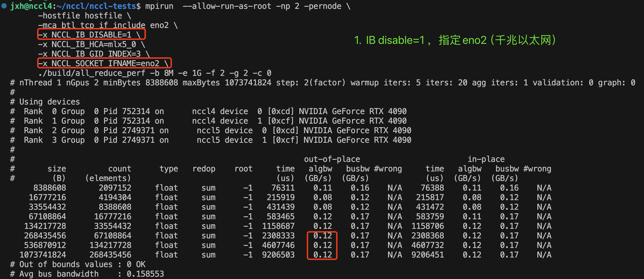Click the blue prompt status dot

(4, 6)
